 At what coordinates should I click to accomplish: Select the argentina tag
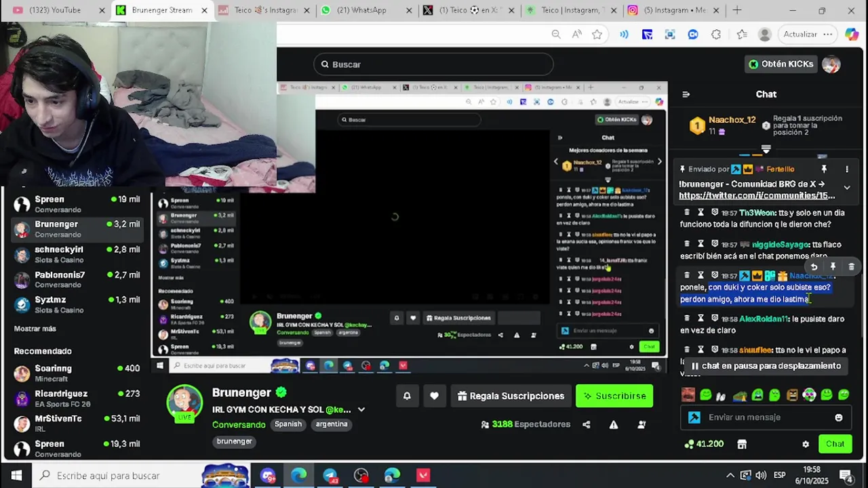tap(332, 424)
